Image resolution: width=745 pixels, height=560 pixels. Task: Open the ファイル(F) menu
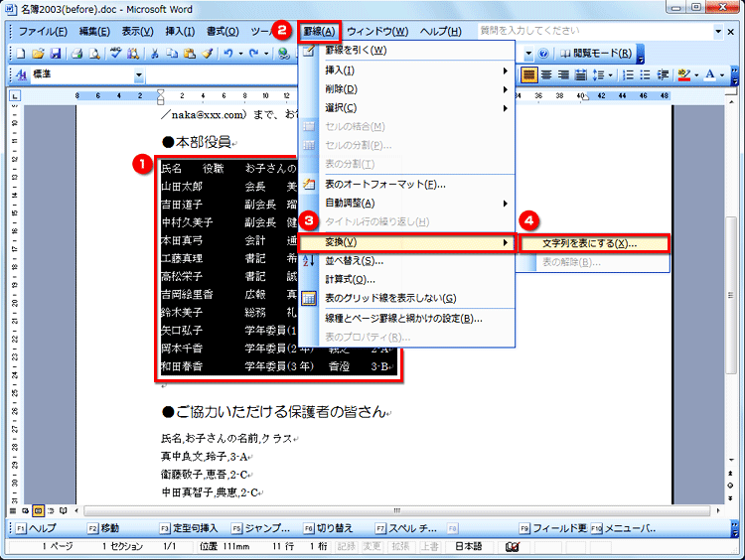coord(43,32)
